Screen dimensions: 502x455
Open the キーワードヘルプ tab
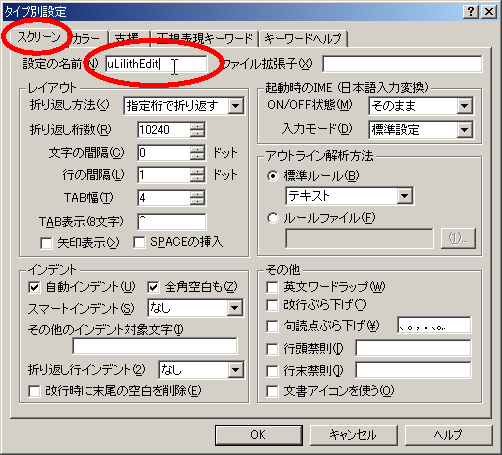point(303,39)
